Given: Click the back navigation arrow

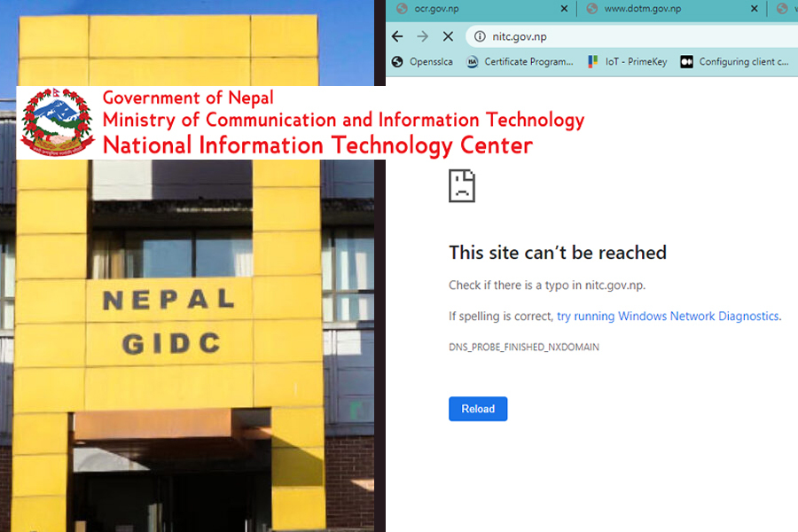Looking at the screenshot, I should point(397,36).
